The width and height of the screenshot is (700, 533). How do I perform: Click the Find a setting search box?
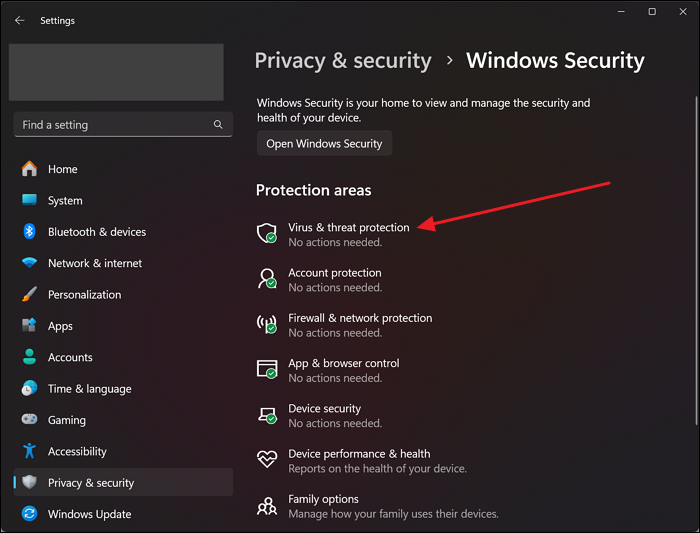click(x=115, y=125)
